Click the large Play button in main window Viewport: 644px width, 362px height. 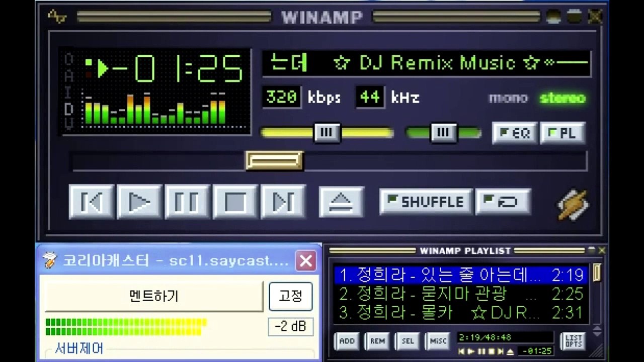point(139,202)
